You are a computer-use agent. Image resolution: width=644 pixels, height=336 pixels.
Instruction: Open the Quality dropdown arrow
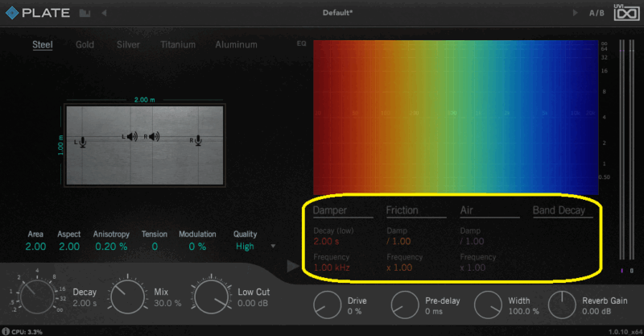[273, 247]
